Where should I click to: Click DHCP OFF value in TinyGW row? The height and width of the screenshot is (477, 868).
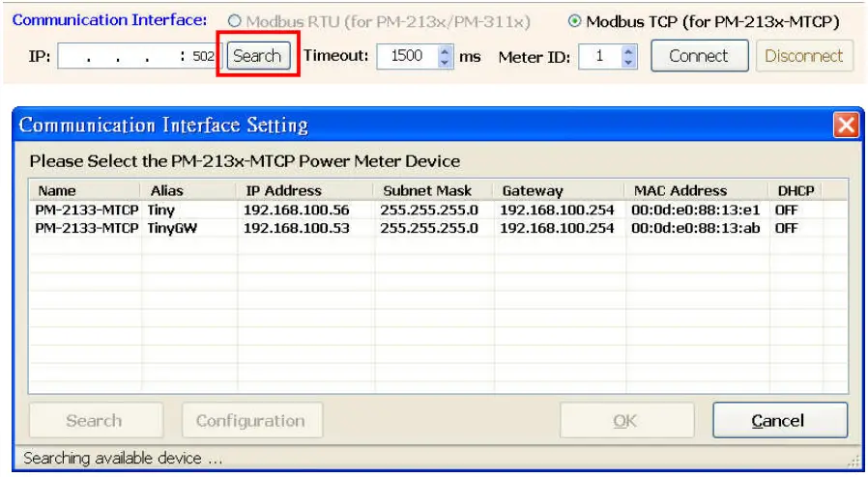(x=786, y=228)
